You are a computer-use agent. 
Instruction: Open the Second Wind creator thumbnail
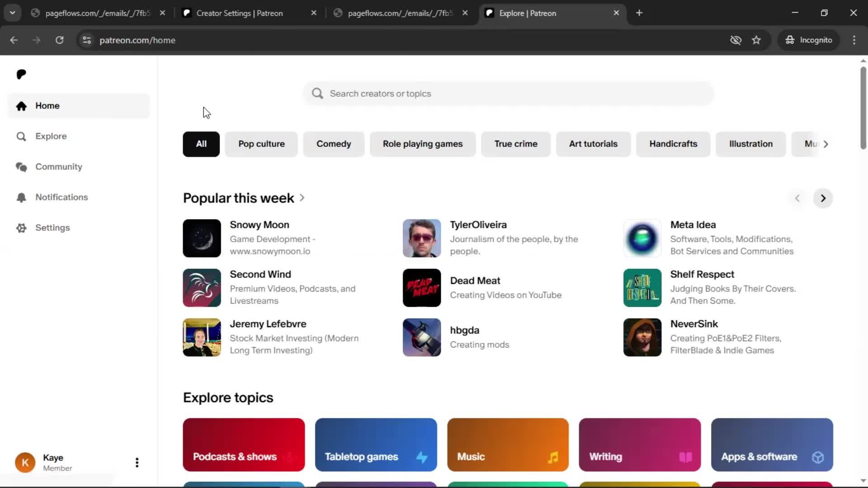(x=202, y=288)
